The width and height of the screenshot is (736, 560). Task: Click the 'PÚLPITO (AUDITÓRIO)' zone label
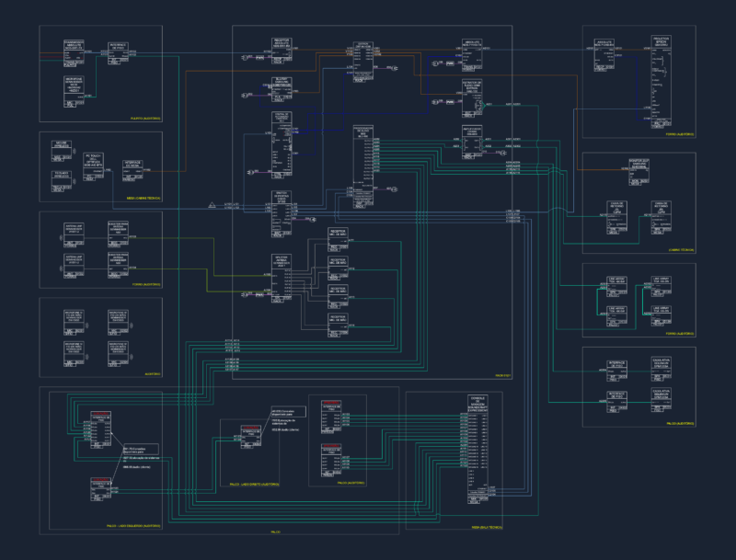pyautogui.click(x=145, y=119)
